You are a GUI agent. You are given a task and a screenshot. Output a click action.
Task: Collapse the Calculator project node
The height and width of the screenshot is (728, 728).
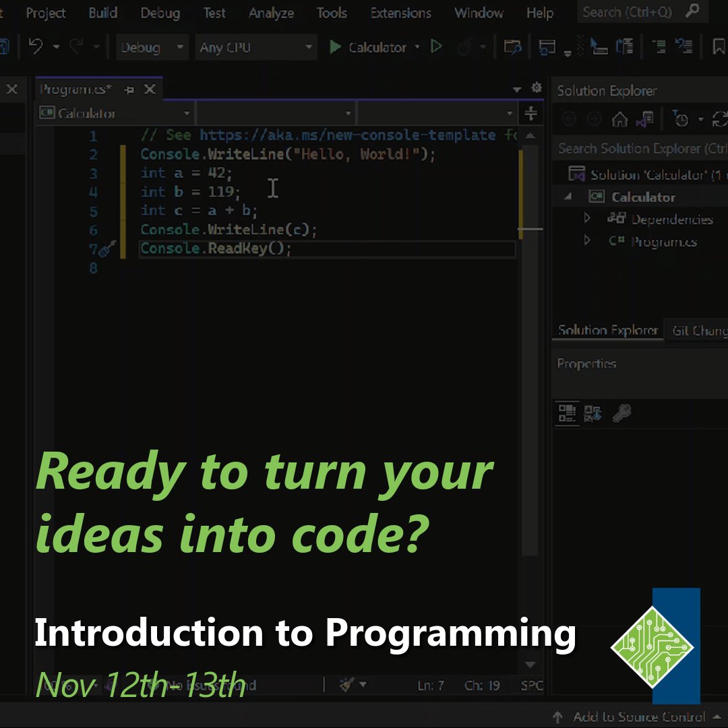(568, 197)
